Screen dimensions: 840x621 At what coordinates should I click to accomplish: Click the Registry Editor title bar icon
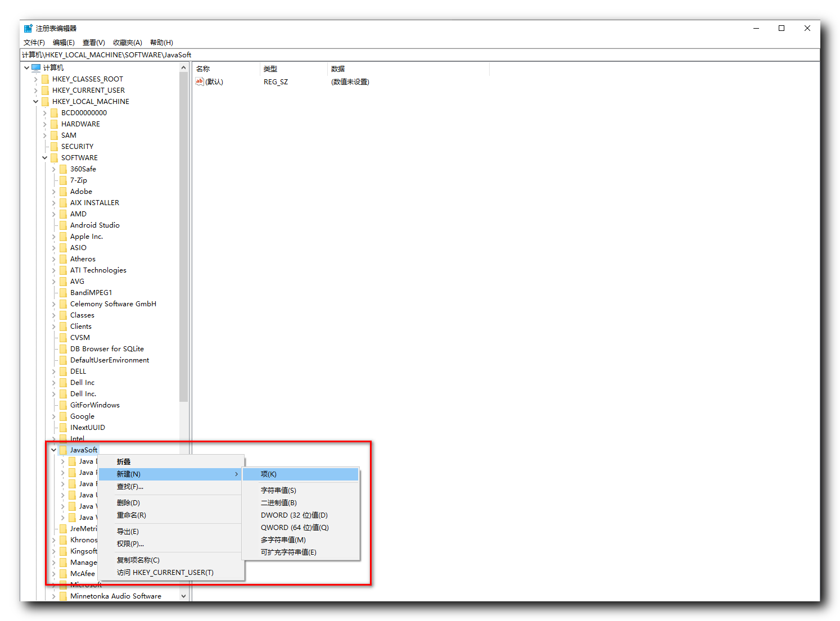pos(27,28)
